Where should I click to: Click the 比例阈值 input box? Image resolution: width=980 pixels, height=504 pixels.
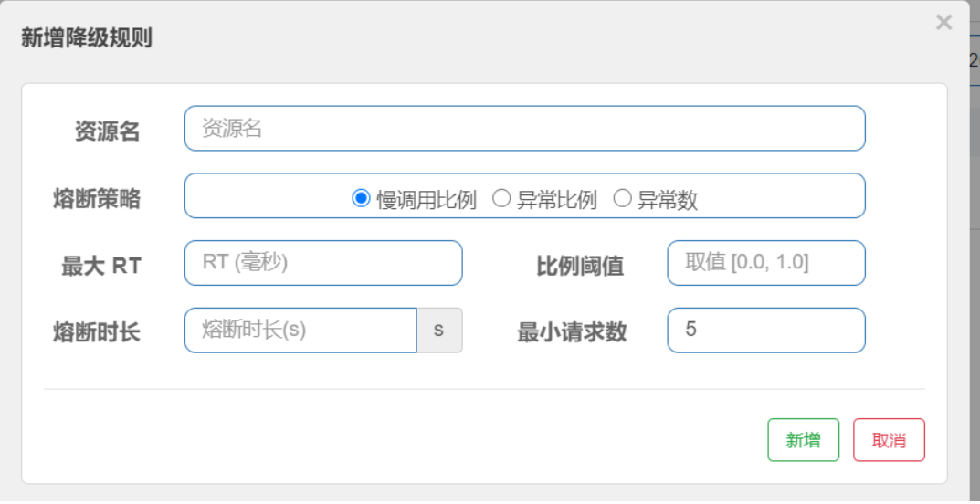pos(765,263)
